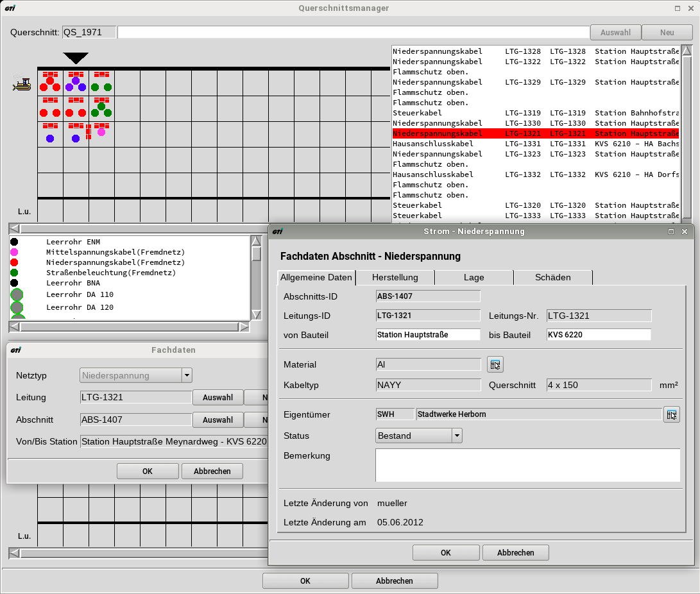Click the GTI logo in the Querschnittsmanager title bar

pos(12,8)
